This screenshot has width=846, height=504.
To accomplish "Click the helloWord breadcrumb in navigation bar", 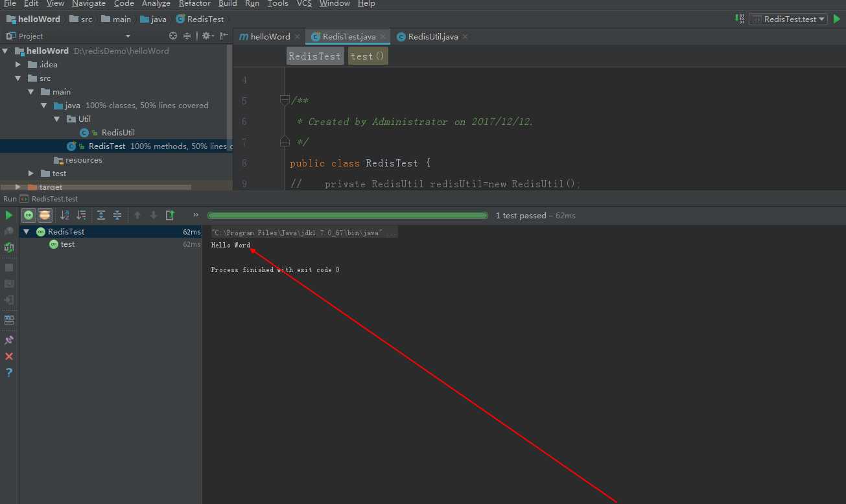I will click(32, 19).
